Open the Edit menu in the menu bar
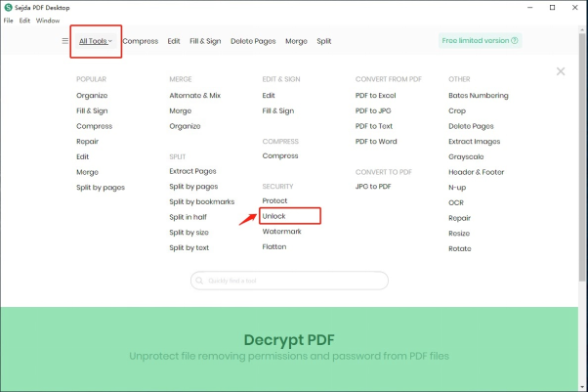 click(24, 21)
